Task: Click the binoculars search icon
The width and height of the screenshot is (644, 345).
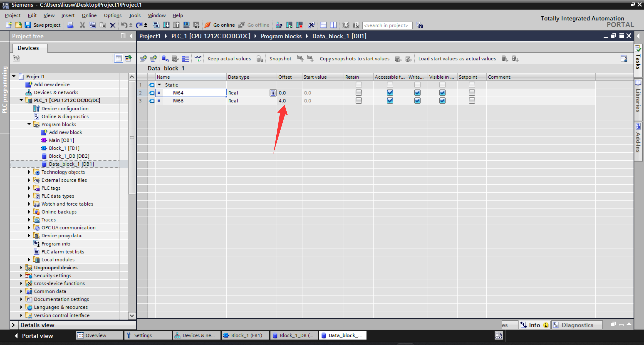Action: pyautogui.click(x=420, y=25)
